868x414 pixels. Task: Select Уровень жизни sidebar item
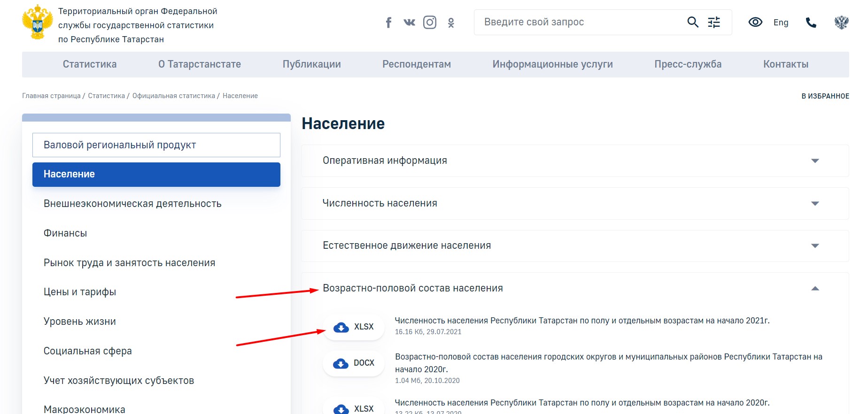(80, 322)
